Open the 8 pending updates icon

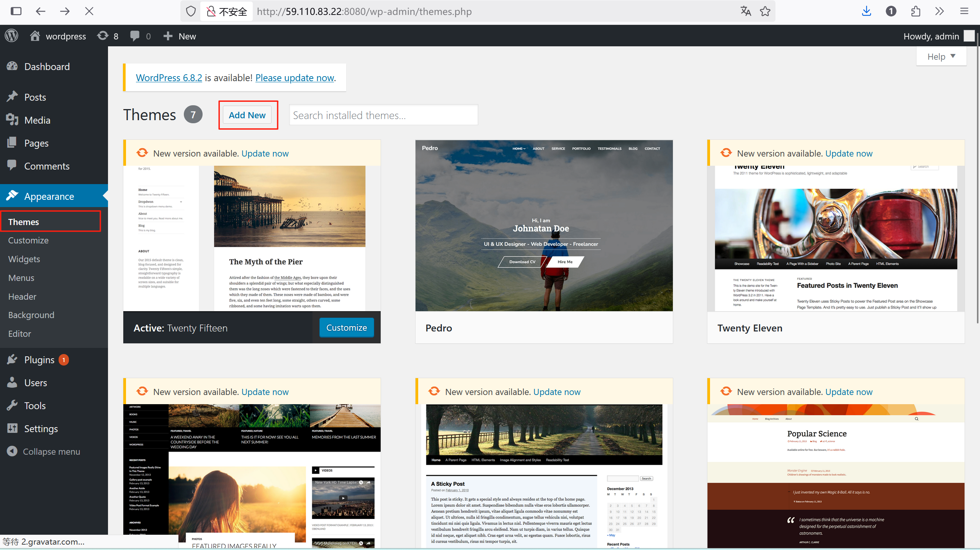click(108, 36)
